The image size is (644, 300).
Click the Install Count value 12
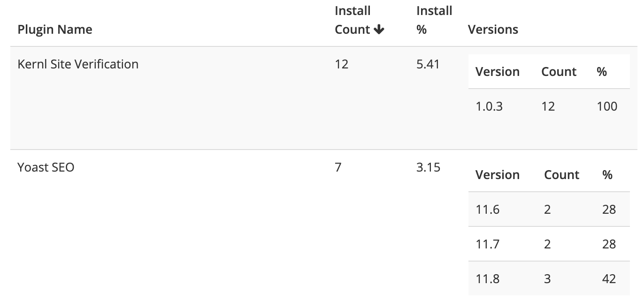point(342,64)
